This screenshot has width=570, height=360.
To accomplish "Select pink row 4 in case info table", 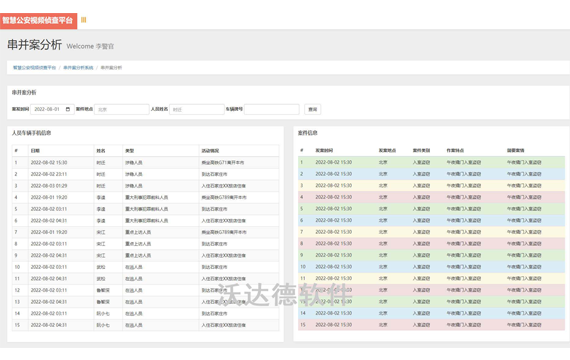I will pyautogui.click(x=431, y=197).
